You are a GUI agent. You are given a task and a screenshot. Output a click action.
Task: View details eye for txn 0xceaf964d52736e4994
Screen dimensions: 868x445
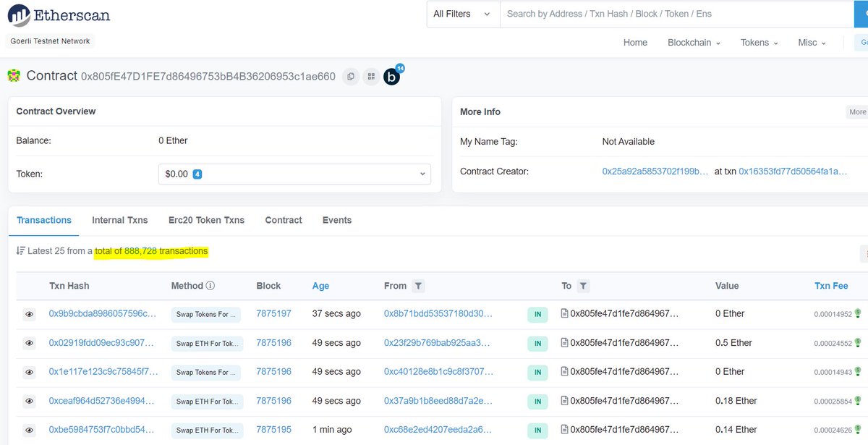coord(30,401)
